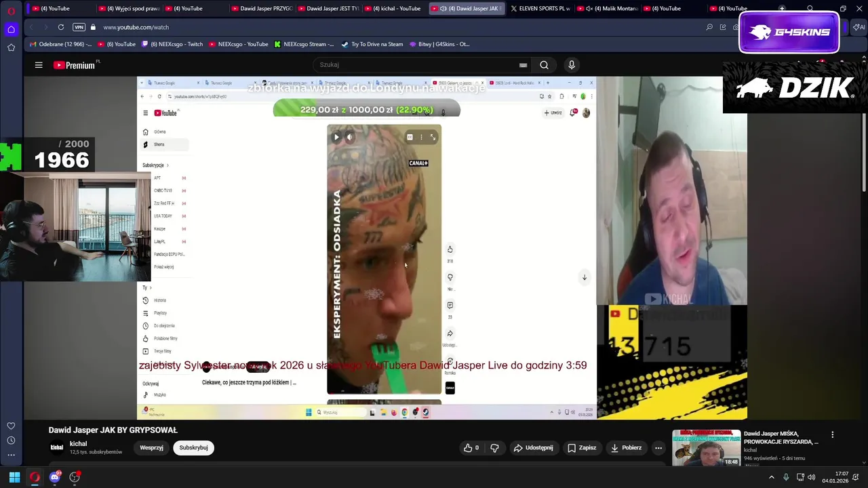Viewport: 868px width, 488px height.
Task: Go back with the browser back arrow
Action: pyautogui.click(x=31, y=27)
